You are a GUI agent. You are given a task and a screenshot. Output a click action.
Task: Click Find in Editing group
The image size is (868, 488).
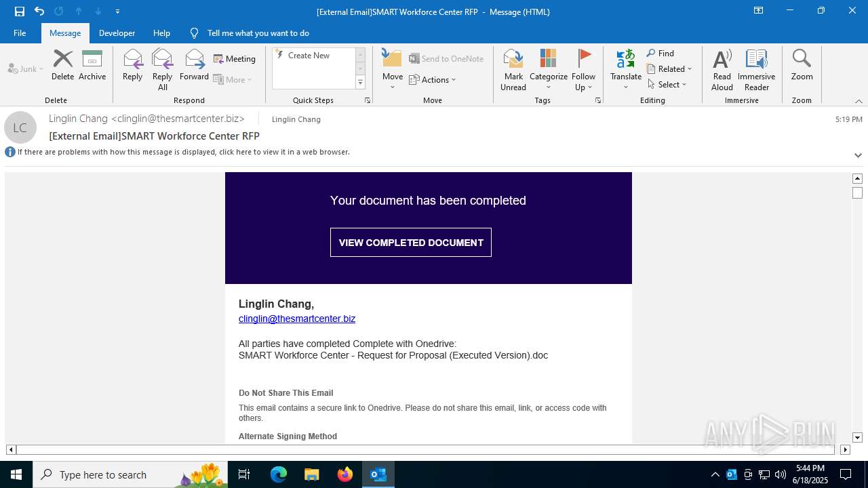click(x=660, y=54)
